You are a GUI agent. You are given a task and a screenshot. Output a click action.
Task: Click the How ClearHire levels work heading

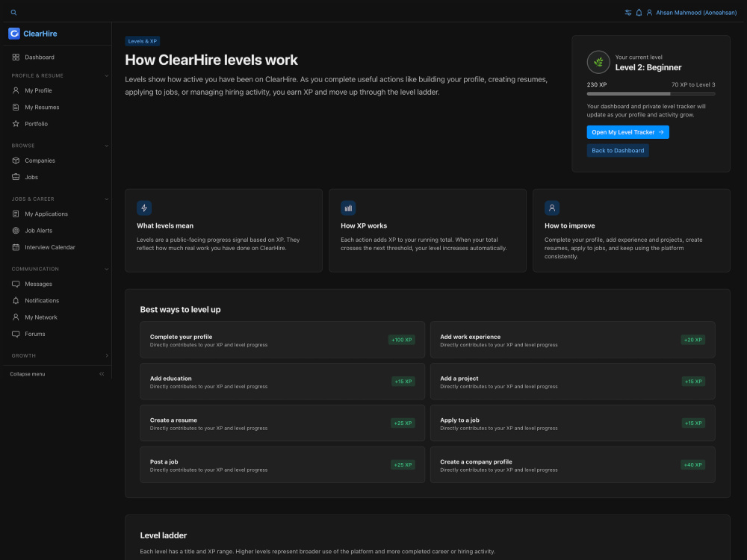(211, 60)
